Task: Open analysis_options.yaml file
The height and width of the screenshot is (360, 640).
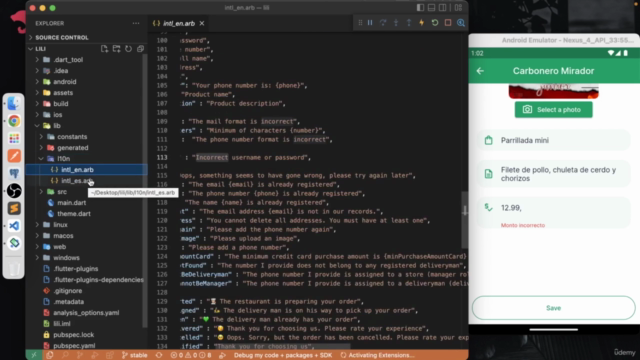Action: click(87, 313)
